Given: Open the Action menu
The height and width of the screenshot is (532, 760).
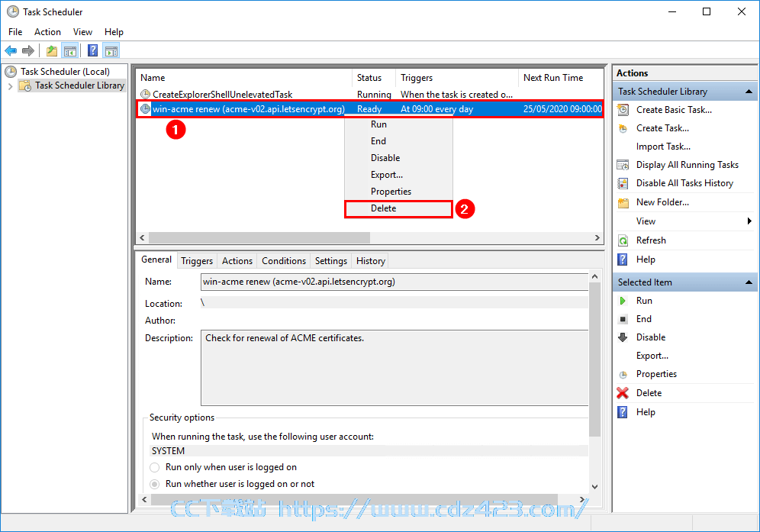Looking at the screenshot, I should [x=47, y=32].
